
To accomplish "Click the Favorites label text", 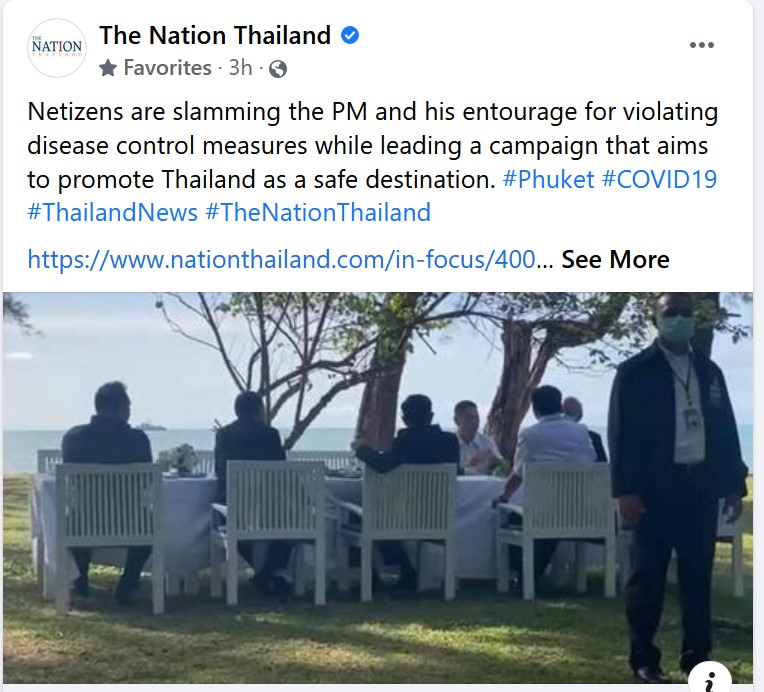I will [x=167, y=69].
